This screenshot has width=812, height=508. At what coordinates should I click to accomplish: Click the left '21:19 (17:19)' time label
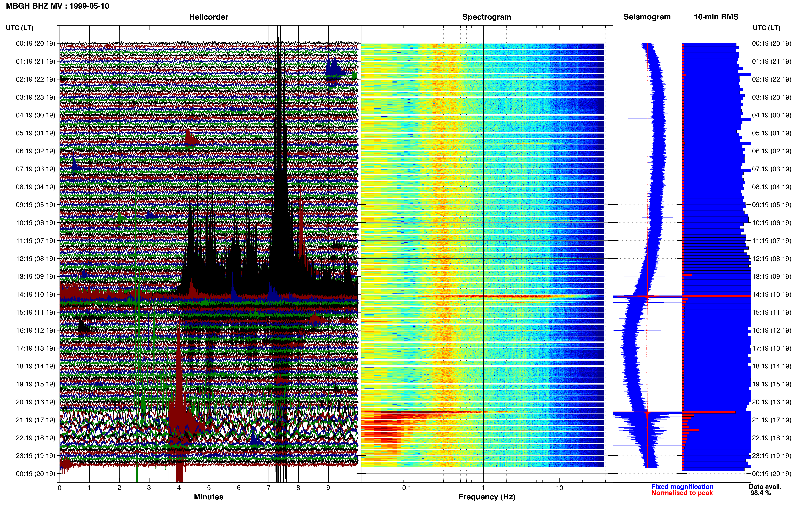tap(36, 420)
